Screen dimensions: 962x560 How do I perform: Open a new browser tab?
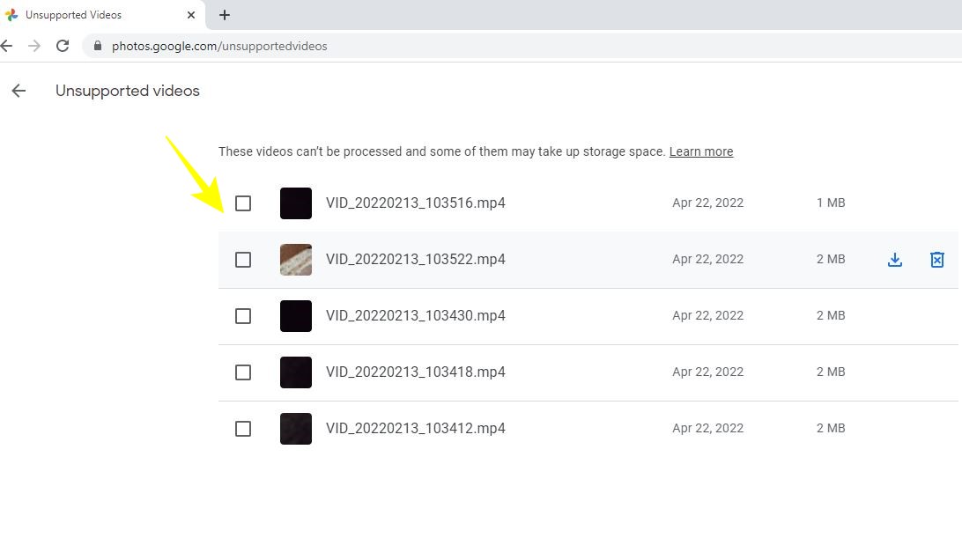(224, 14)
